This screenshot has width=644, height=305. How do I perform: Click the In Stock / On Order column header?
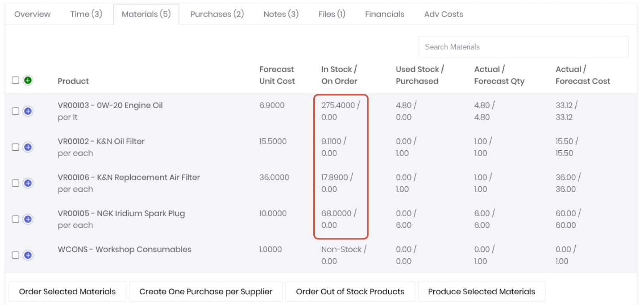click(339, 75)
